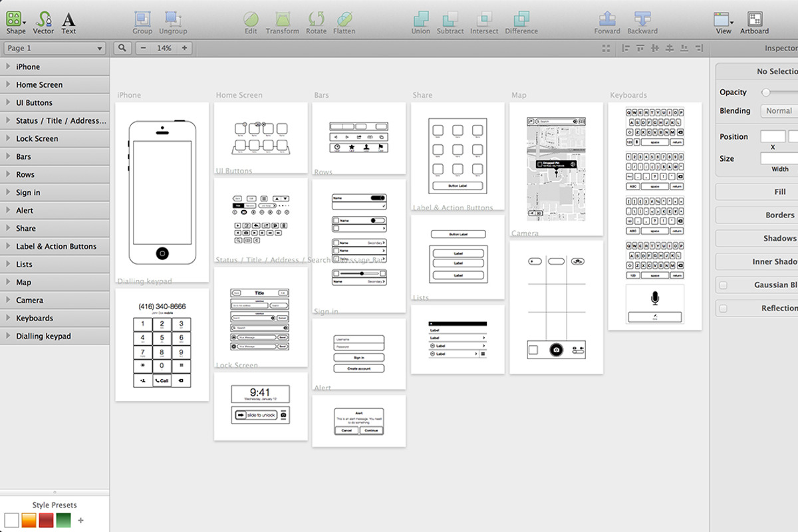Open the Inner Shadows section
Viewport: 798px width, 532px height.
point(757,262)
